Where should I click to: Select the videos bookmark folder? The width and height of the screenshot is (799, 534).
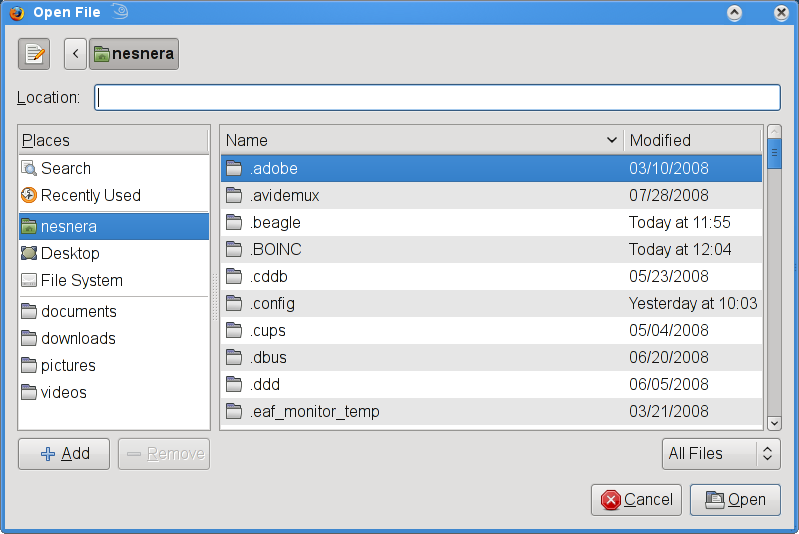pos(64,393)
